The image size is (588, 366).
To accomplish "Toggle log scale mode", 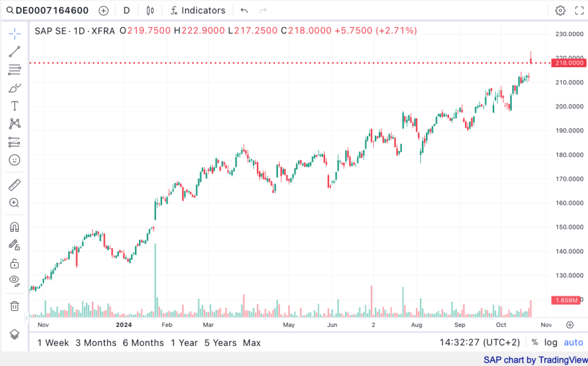I will 551,342.
